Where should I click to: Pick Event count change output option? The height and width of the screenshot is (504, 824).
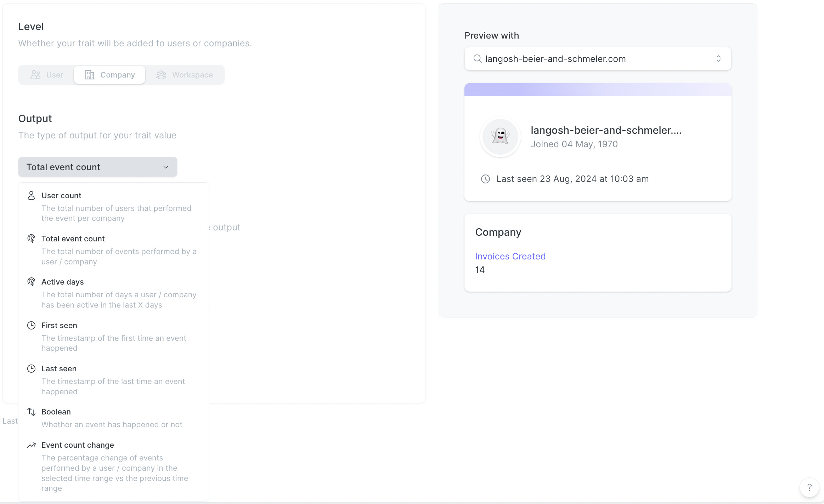point(78,445)
